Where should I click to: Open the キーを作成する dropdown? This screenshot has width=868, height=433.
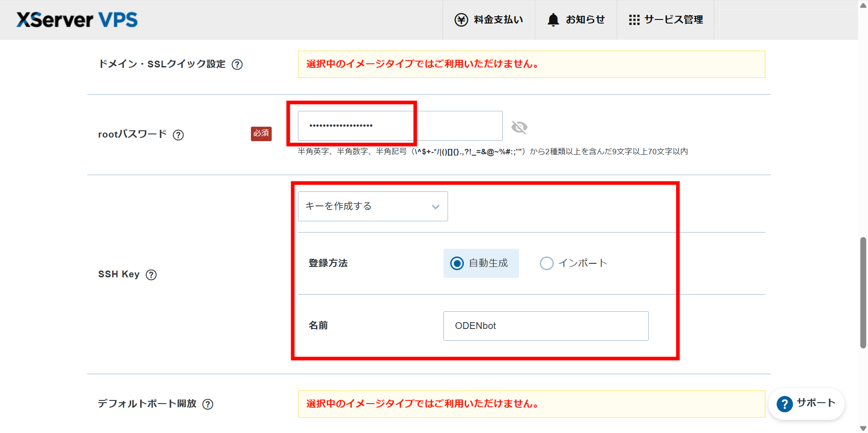[373, 206]
